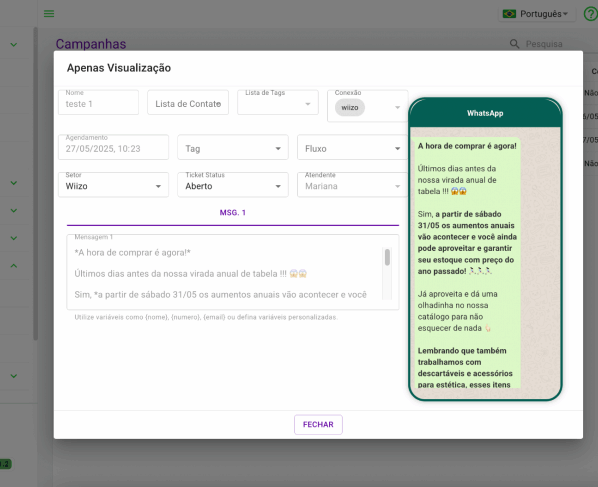Open the Fluxo dropdown

click(x=352, y=147)
